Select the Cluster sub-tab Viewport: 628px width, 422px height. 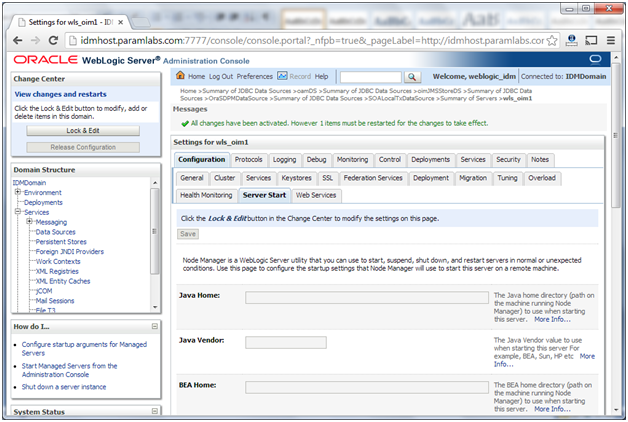click(x=224, y=178)
